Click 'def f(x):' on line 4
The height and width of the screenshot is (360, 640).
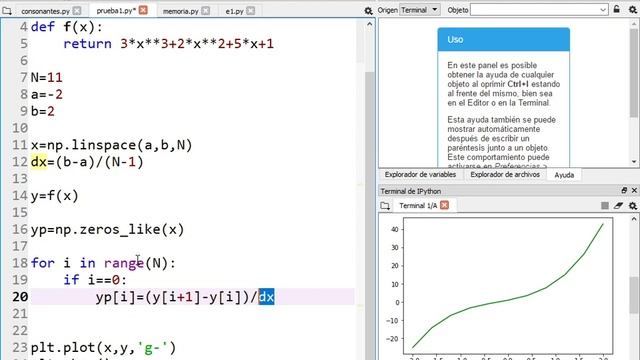(x=67, y=27)
